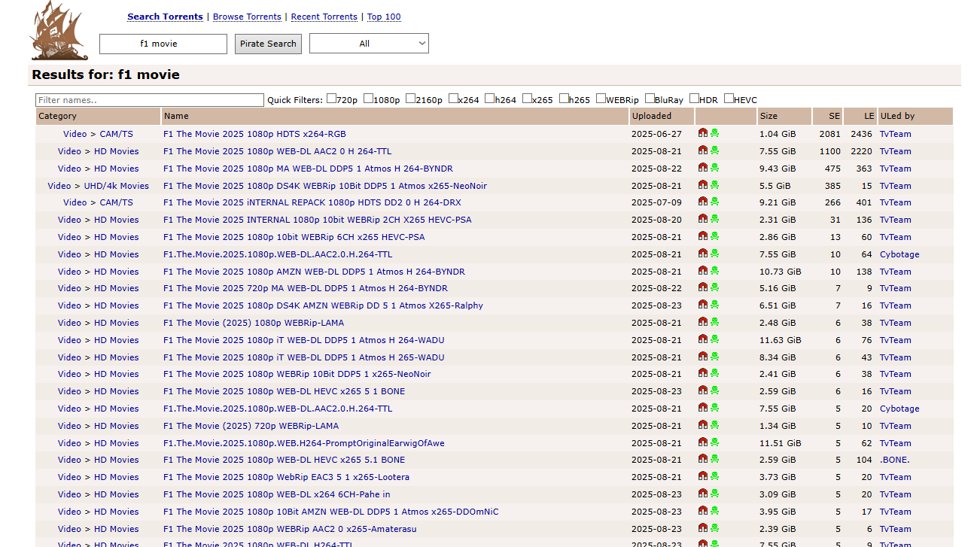Sort by the Uploaded column header

(652, 116)
